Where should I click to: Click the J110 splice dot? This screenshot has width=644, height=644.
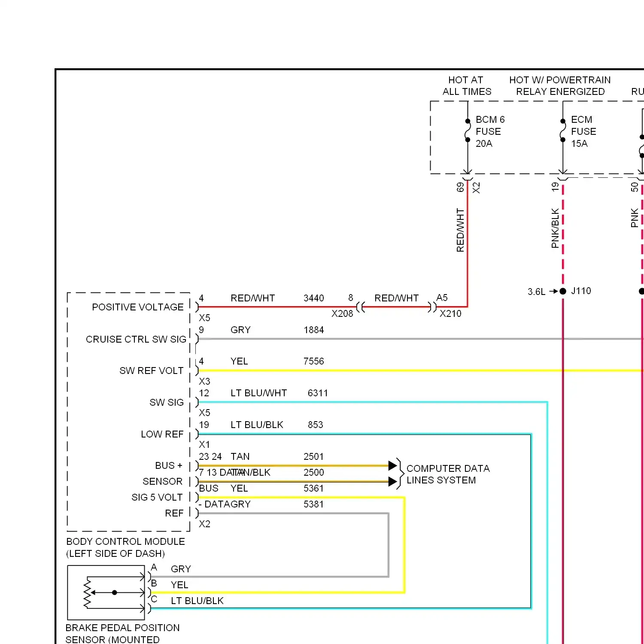563,291
